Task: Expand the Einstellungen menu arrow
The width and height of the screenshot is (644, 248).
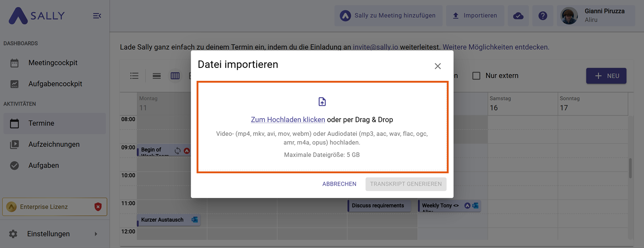Action: pyautogui.click(x=96, y=234)
